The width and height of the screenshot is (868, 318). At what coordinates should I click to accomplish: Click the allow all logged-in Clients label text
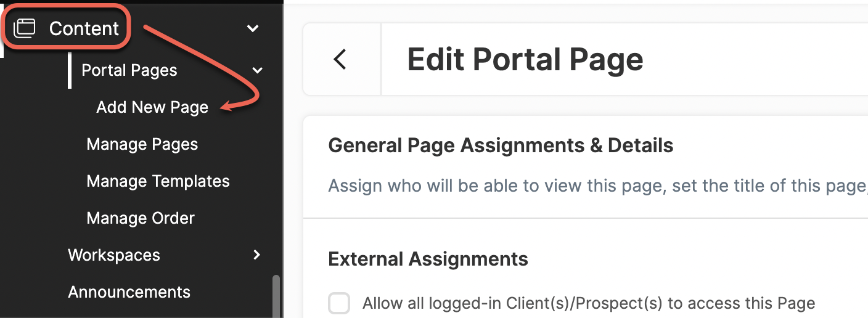589,303
